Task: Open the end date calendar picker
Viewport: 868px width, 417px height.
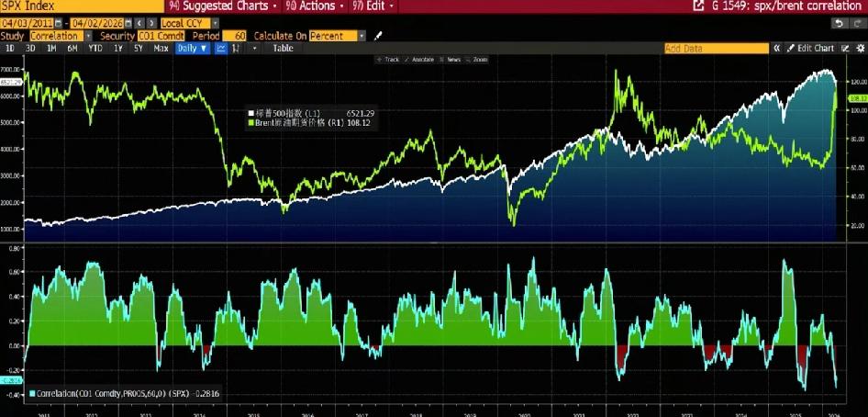Action: tap(128, 23)
